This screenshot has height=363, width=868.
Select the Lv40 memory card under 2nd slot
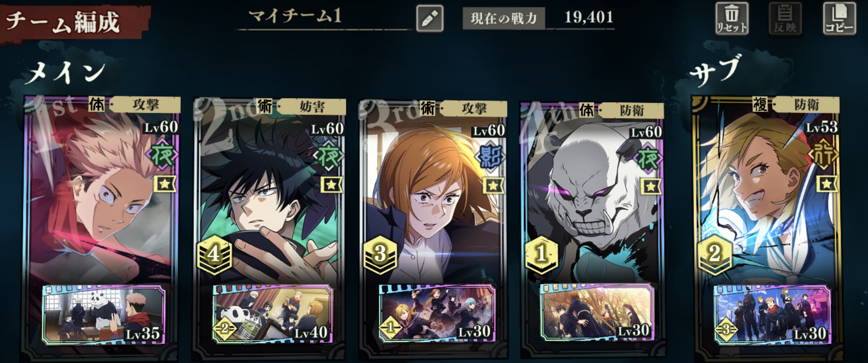point(272,315)
